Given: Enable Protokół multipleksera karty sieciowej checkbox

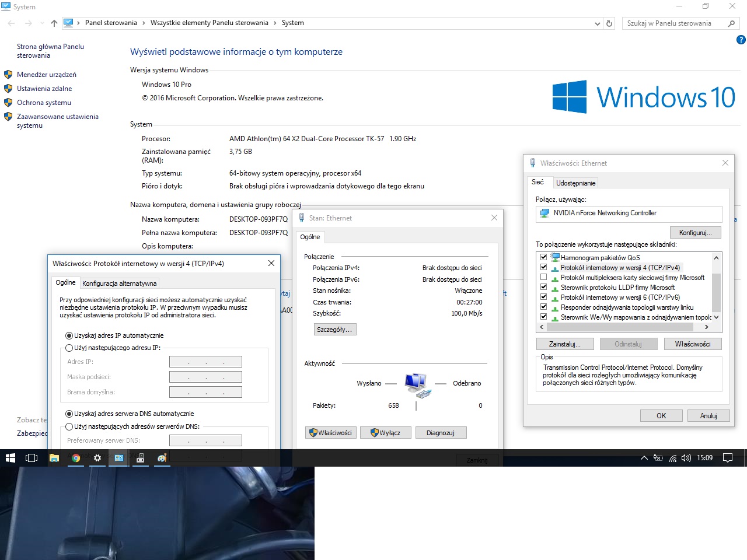Looking at the screenshot, I should (x=544, y=277).
